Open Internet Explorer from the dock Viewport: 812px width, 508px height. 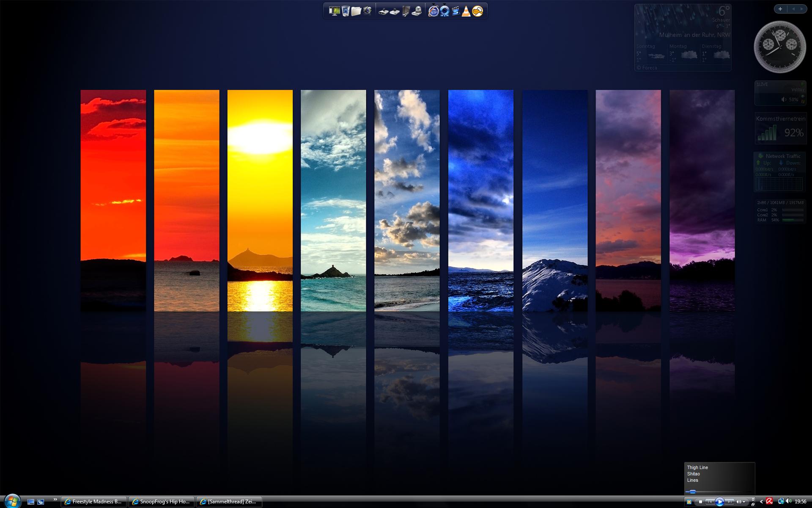[x=433, y=11]
